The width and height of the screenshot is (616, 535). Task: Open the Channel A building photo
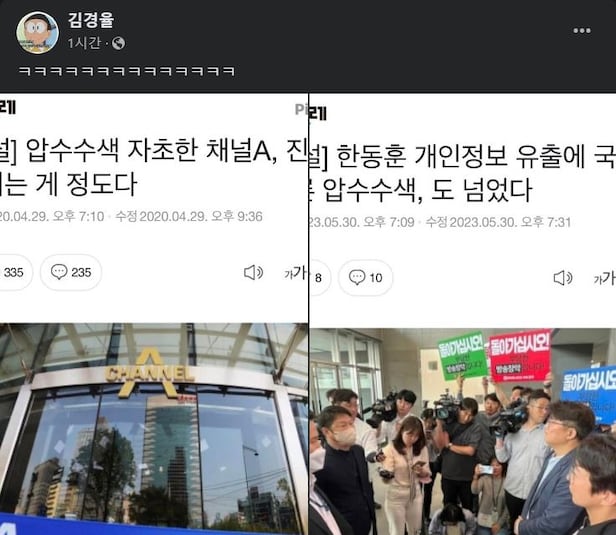(154, 429)
